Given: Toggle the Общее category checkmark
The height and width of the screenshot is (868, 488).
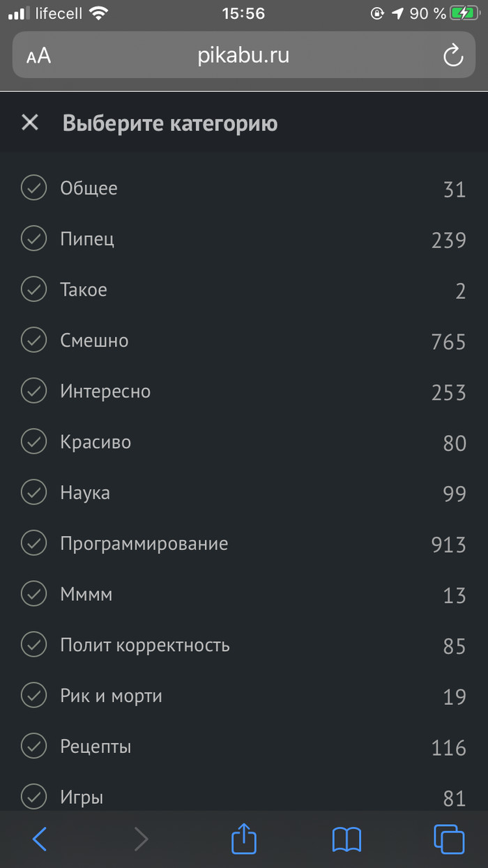Looking at the screenshot, I should coord(33,188).
